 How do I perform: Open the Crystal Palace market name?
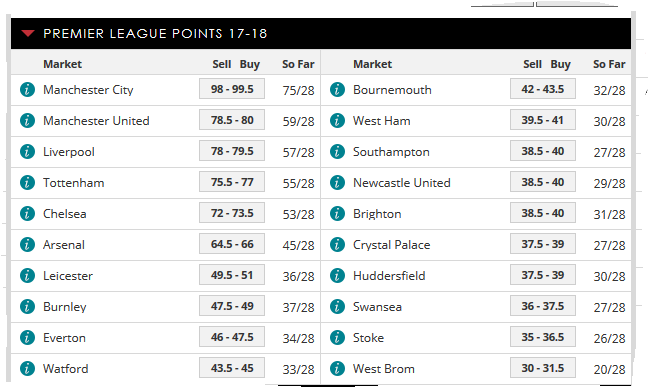[391, 245]
